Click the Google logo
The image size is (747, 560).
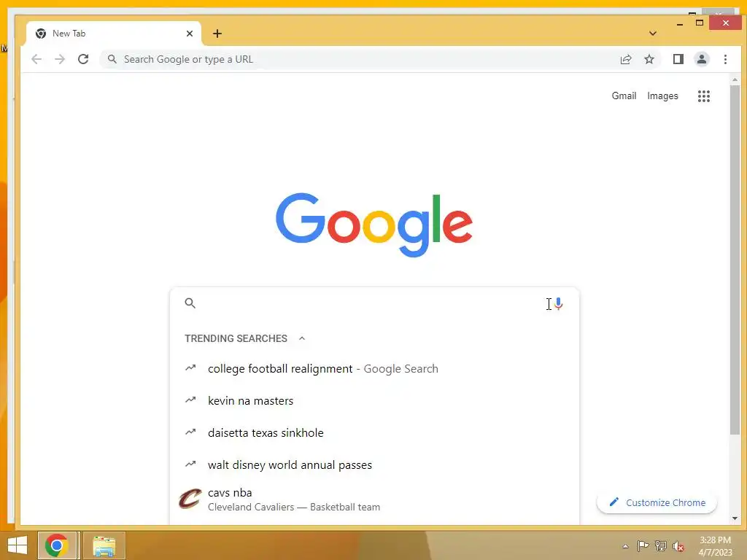tap(374, 225)
